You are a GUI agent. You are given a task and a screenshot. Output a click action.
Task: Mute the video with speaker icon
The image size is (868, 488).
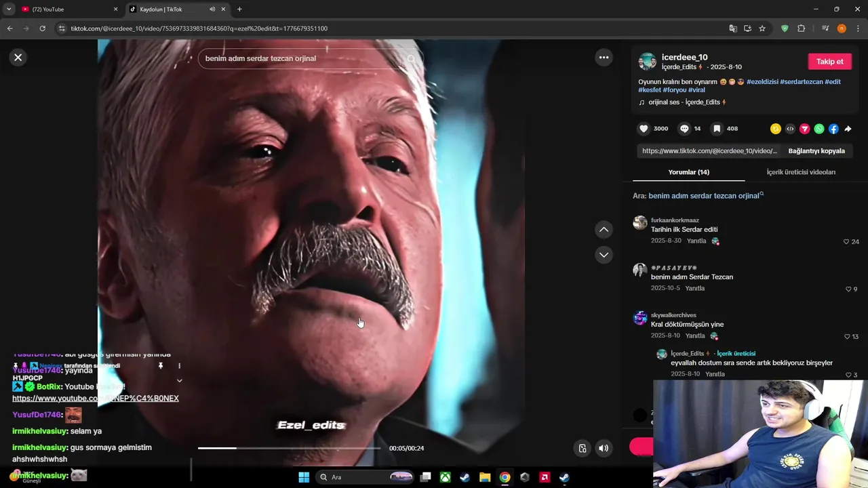point(604,448)
